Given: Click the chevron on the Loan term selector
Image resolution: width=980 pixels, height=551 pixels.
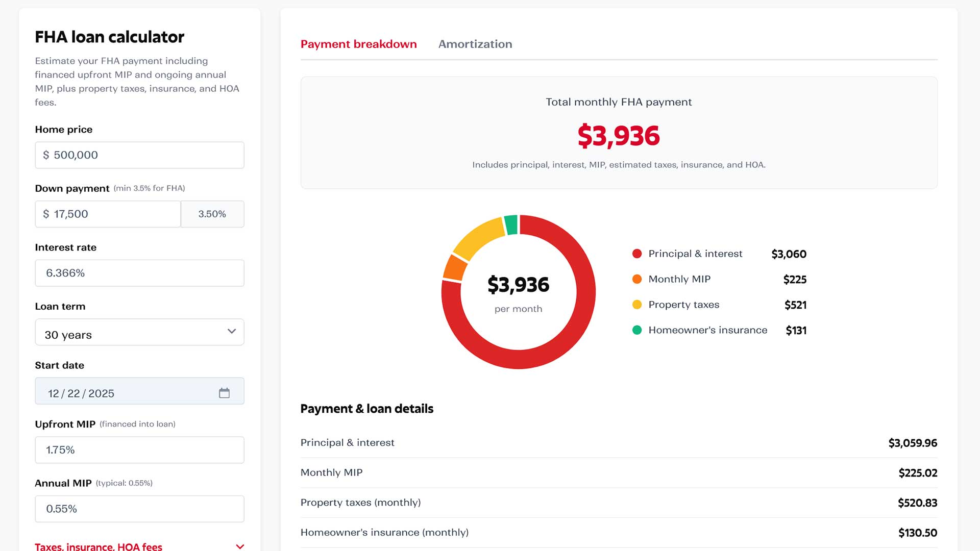Looking at the screenshot, I should [233, 332].
